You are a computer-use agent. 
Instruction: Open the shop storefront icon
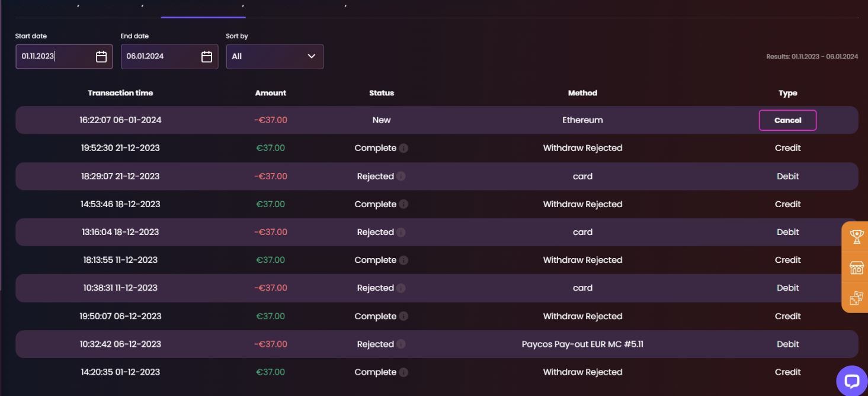point(856,268)
